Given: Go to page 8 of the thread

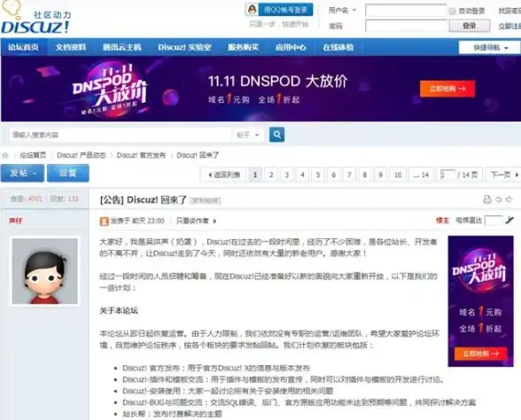Looking at the screenshot, I should click(365, 175).
